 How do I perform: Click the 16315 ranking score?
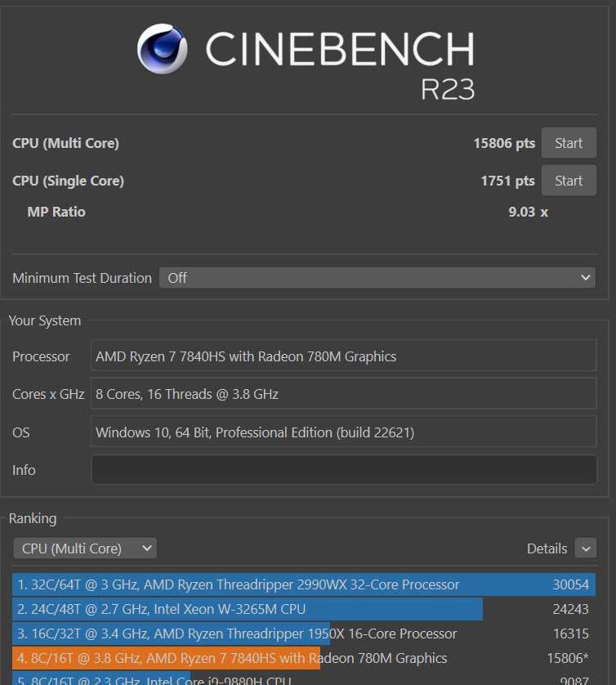pyautogui.click(x=570, y=634)
